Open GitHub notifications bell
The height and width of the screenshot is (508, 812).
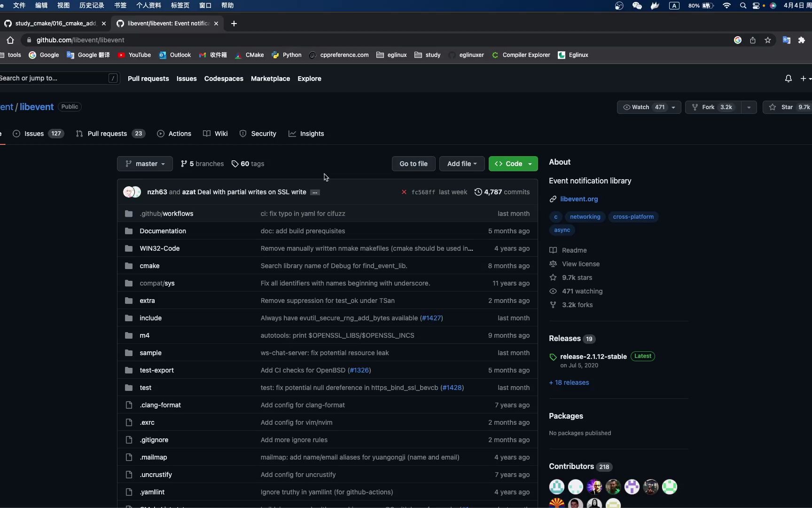(x=789, y=79)
